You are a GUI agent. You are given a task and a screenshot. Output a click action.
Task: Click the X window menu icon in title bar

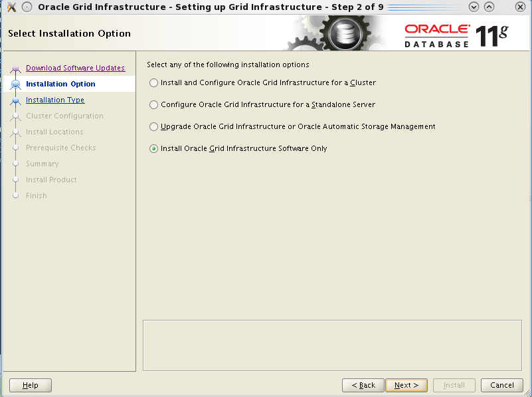(11, 7)
